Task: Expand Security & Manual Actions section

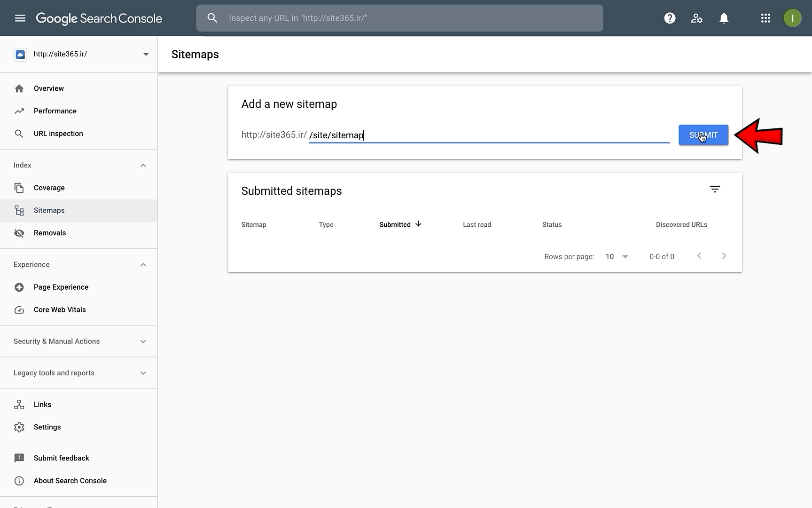Action: point(143,341)
